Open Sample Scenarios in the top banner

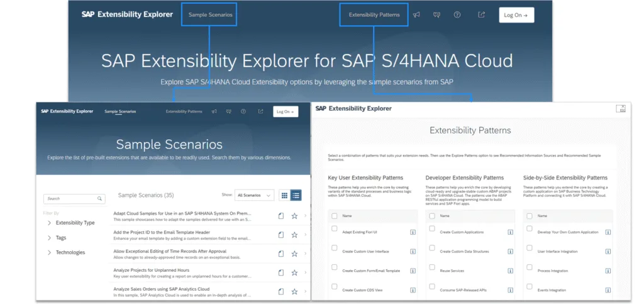[210, 14]
